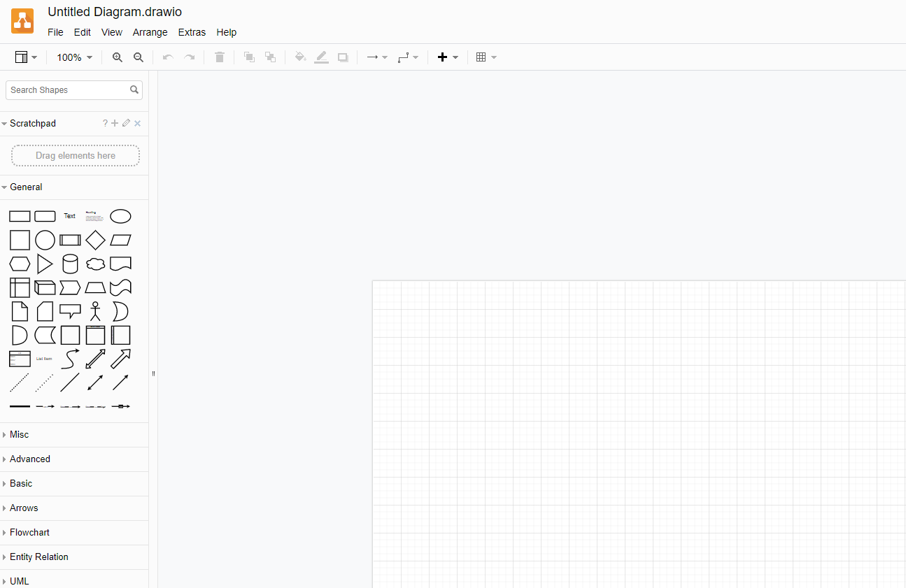Zoom in using the magnifier icon
The height and width of the screenshot is (588, 906).
[117, 57]
